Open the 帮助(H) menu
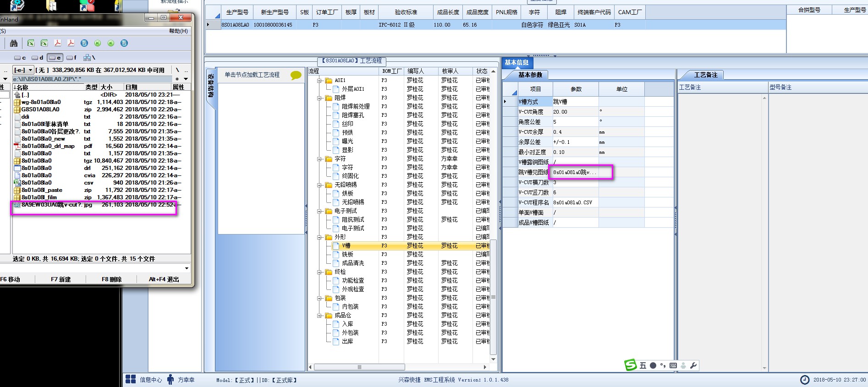This screenshot has height=387, width=868. coord(178,31)
